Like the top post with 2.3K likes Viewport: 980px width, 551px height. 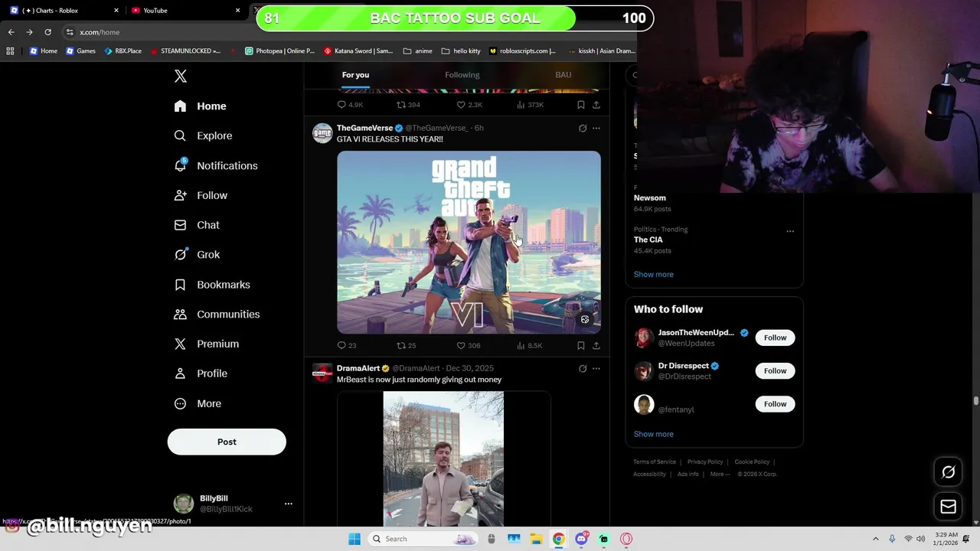[469, 105]
